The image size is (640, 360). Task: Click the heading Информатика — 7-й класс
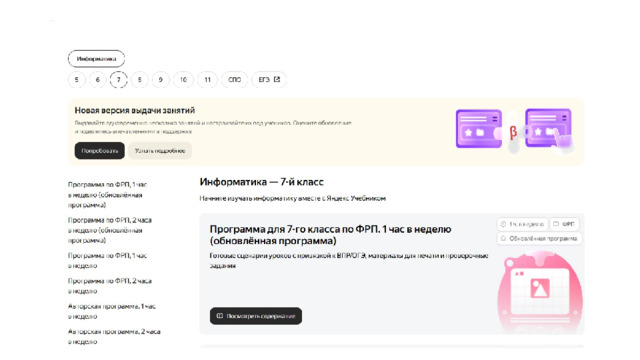point(262,182)
